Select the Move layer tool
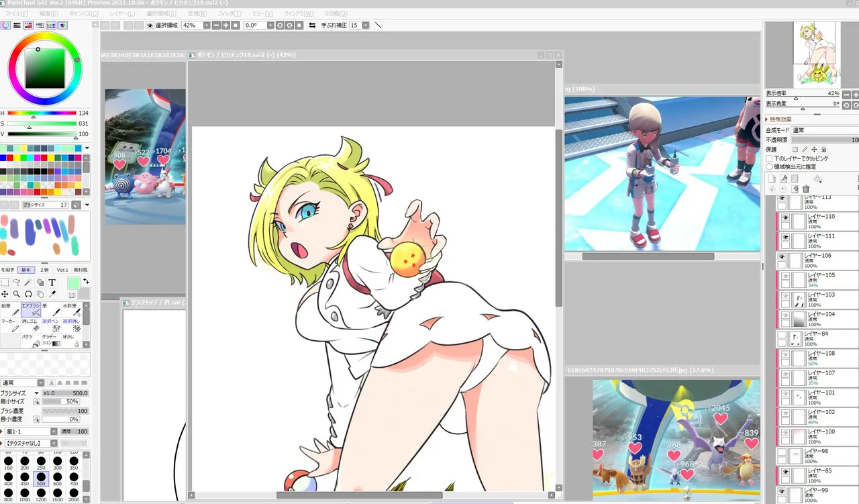The height and width of the screenshot is (504, 859). point(5,294)
